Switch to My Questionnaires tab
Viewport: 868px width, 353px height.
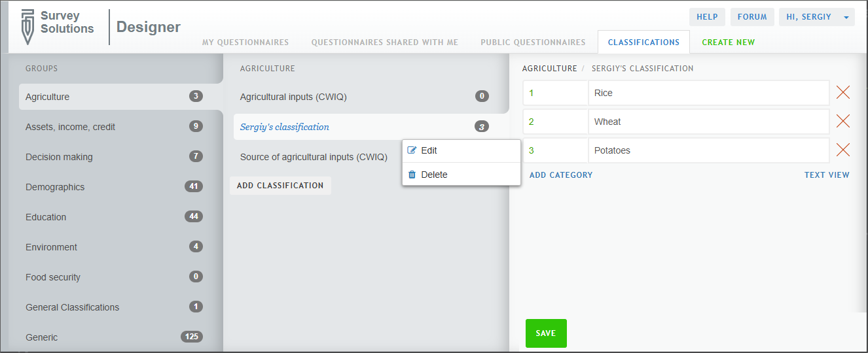coord(245,42)
